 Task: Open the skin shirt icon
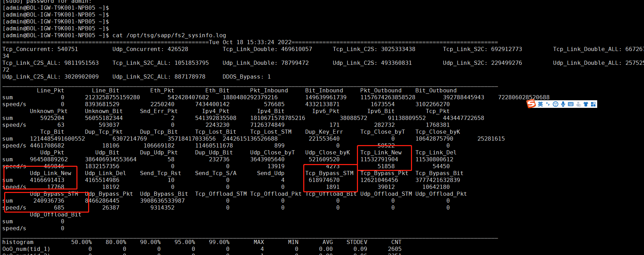click(585, 104)
